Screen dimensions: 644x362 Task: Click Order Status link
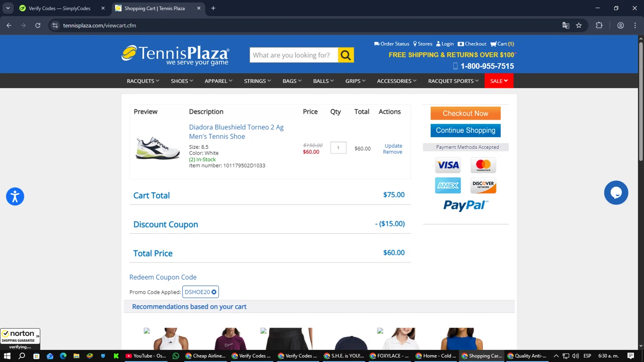[x=392, y=44]
